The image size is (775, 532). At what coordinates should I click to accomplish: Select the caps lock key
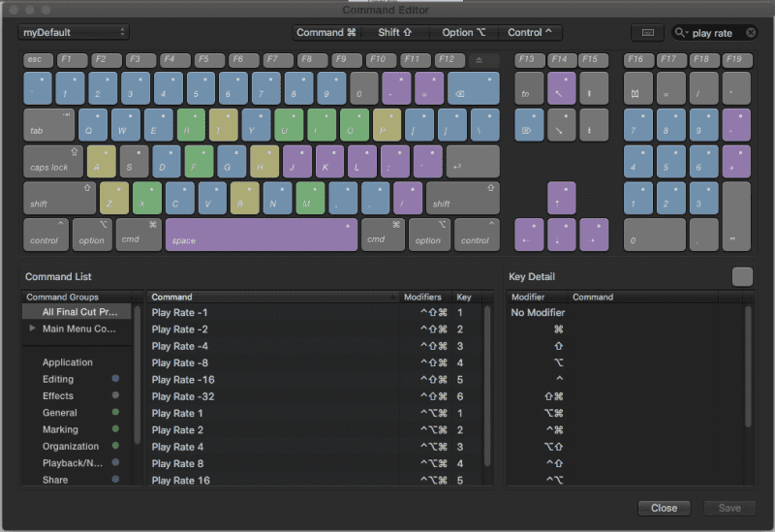pos(53,162)
